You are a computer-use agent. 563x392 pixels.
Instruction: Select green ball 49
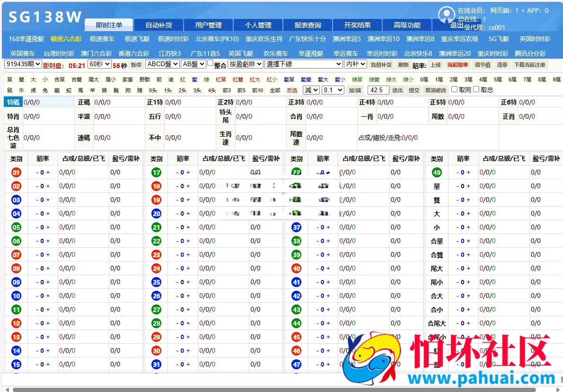437,173
